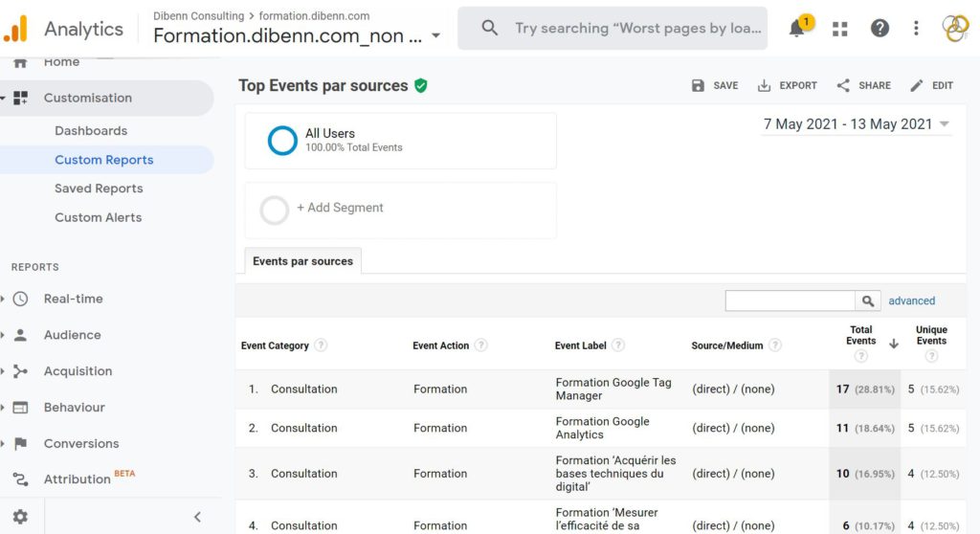Click the SHARE button

pyautogui.click(x=864, y=86)
